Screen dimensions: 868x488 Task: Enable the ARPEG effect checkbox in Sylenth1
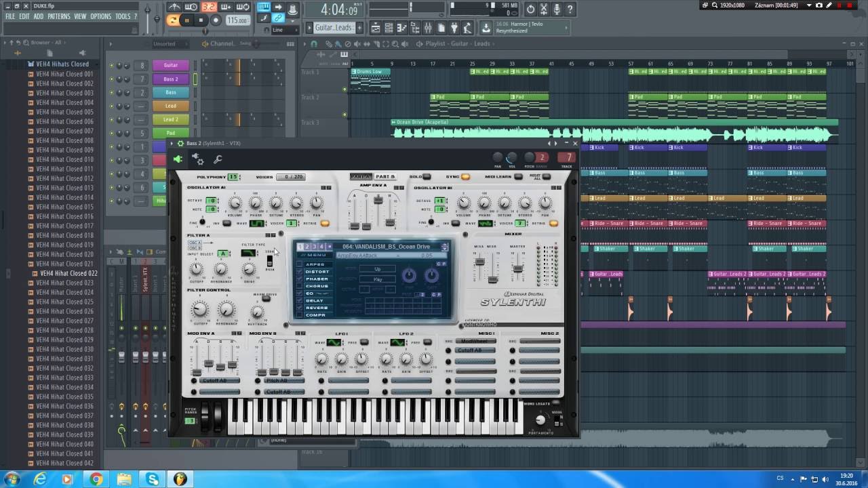300,264
